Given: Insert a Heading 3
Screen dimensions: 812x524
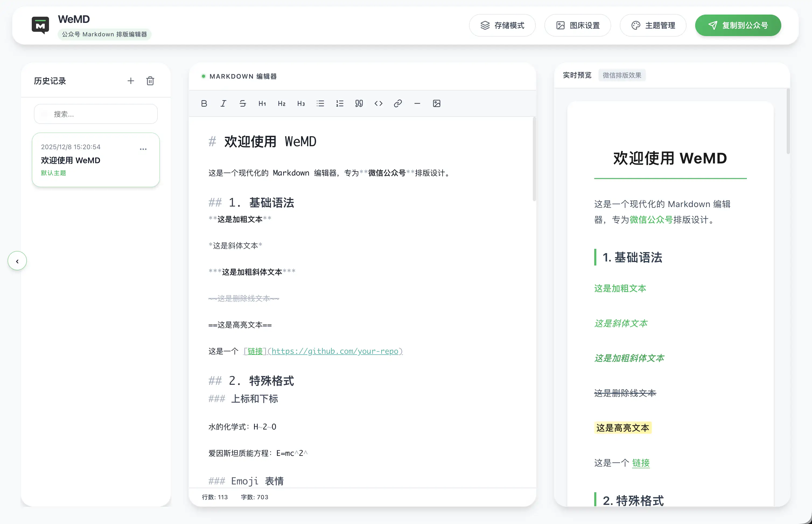Looking at the screenshot, I should point(300,104).
